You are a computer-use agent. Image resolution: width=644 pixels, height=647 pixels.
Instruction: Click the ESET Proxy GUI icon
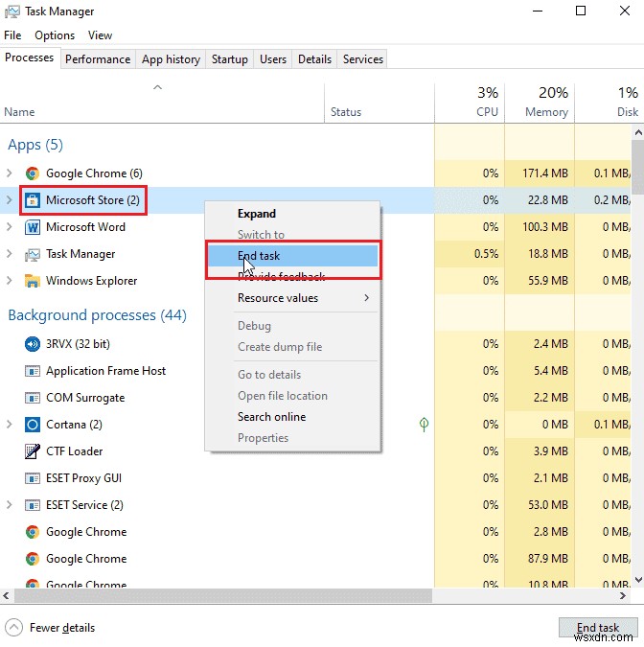(33, 478)
